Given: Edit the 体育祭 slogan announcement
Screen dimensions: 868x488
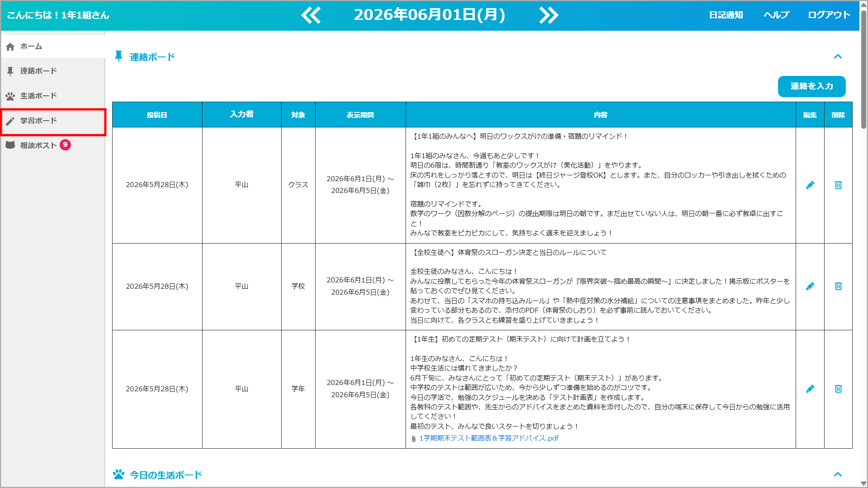Looking at the screenshot, I should click(x=810, y=286).
